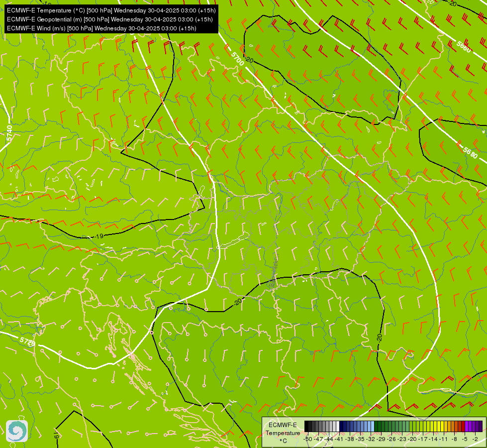The image size is (487, 448).
Task: Pick the white swatch before -41 in legend
Action: coord(338,426)
